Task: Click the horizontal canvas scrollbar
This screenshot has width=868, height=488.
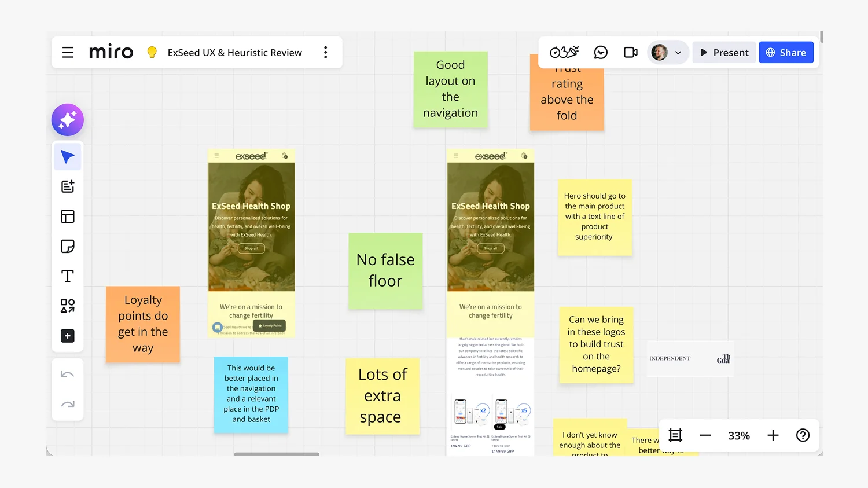Action: coord(277,454)
